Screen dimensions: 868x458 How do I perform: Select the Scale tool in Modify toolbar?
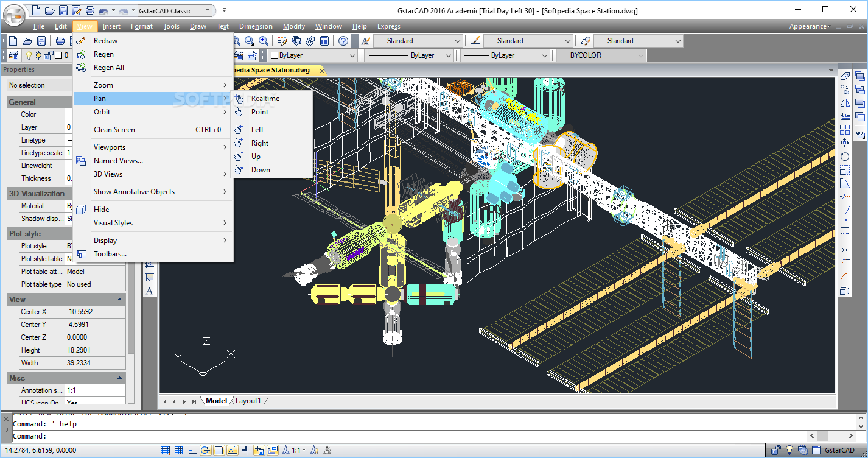point(844,170)
